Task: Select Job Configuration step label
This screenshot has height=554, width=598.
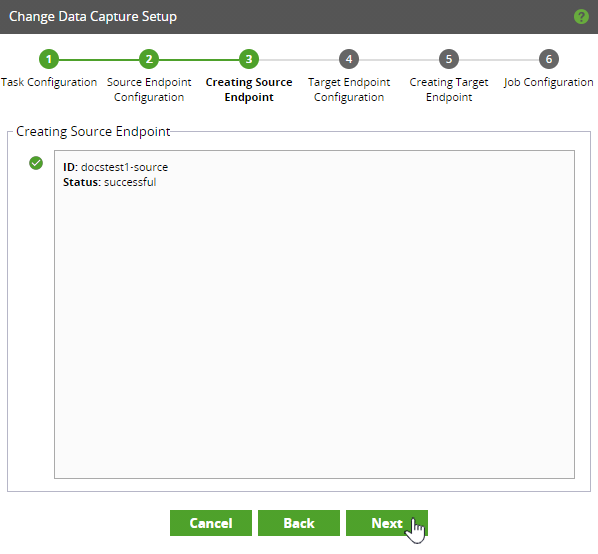Action: coord(548,82)
